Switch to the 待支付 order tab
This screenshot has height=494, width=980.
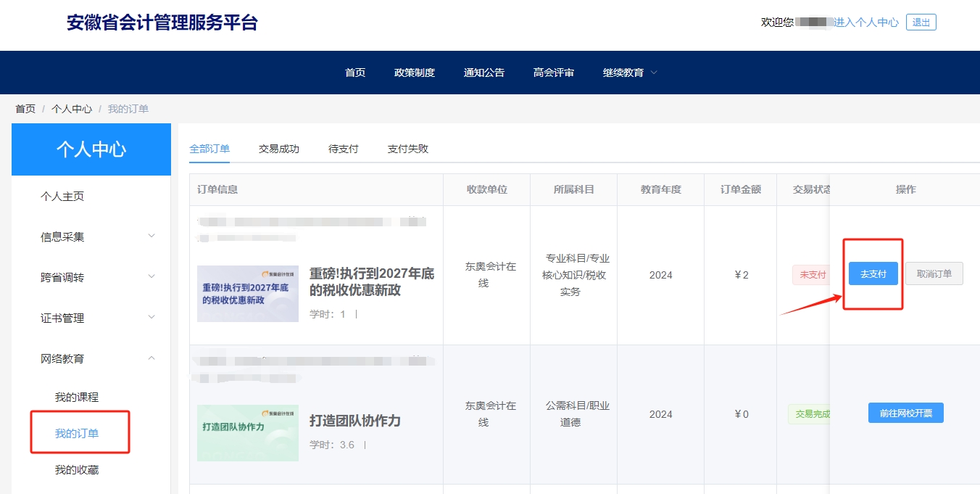click(x=342, y=148)
